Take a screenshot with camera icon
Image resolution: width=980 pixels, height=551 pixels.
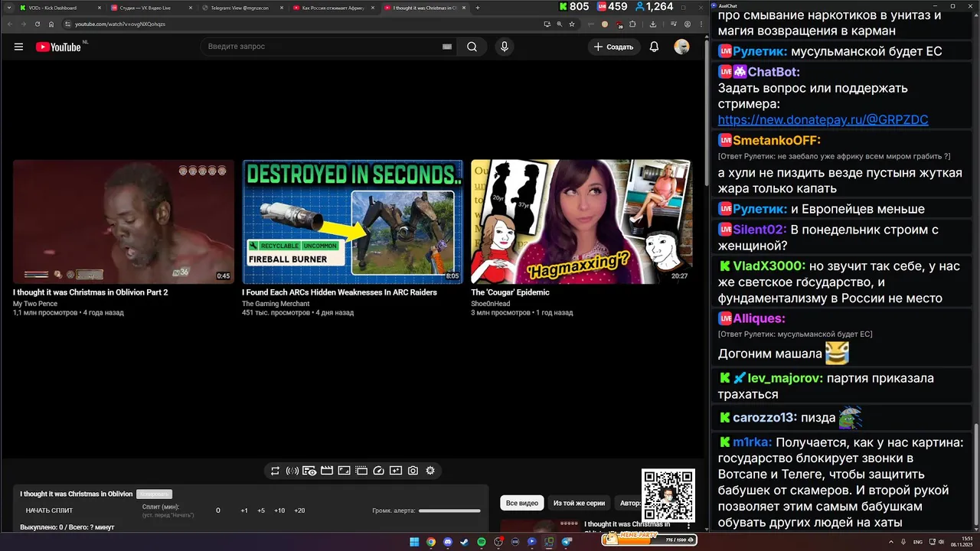point(413,471)
